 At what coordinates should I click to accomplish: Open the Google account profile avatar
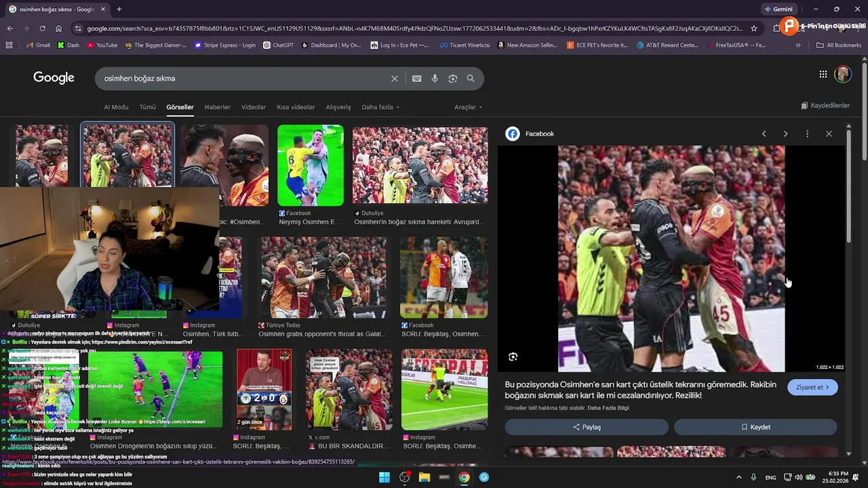[843, 75]
